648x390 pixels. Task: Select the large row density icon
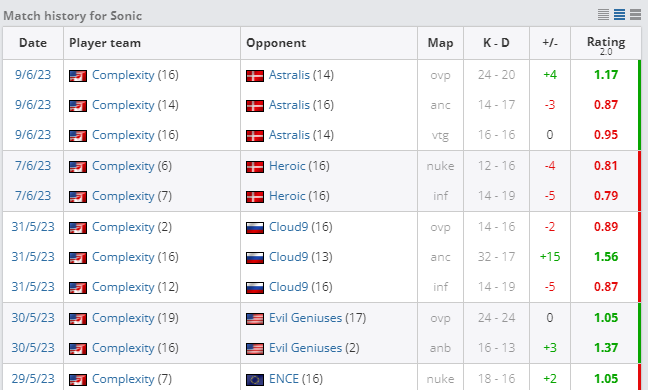[x=635, y=14]
